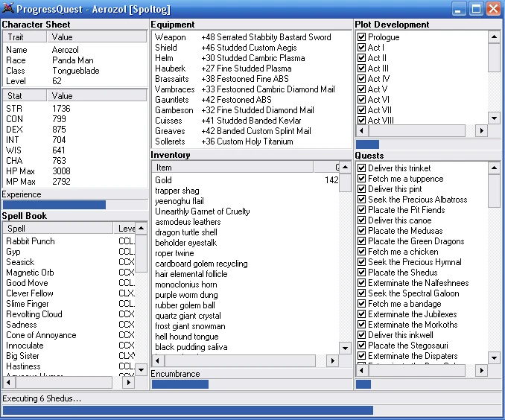505x420 pixels.
Task: Click the ProgressQuest title bar app icon
Action: click(x=9, y=9)
